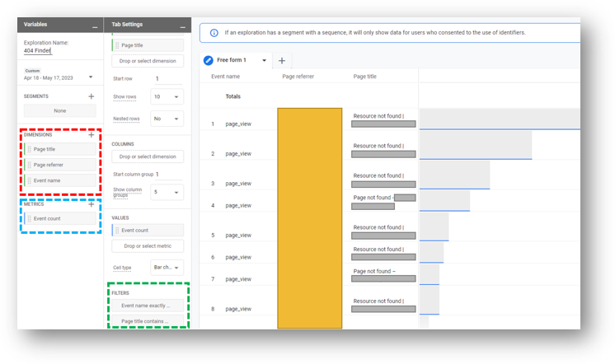Click page_view in row 1
Viewport: 615px width, 364px height.
pos(238,124)
